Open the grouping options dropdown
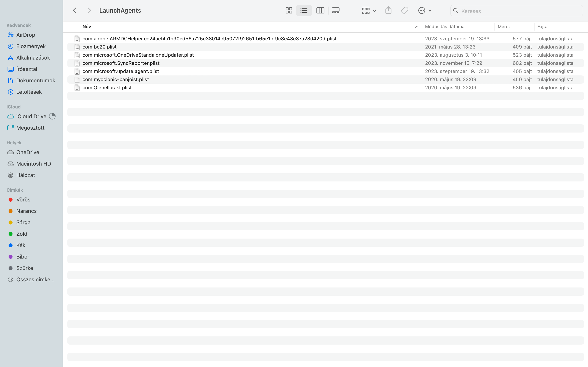 click(369, 10)
